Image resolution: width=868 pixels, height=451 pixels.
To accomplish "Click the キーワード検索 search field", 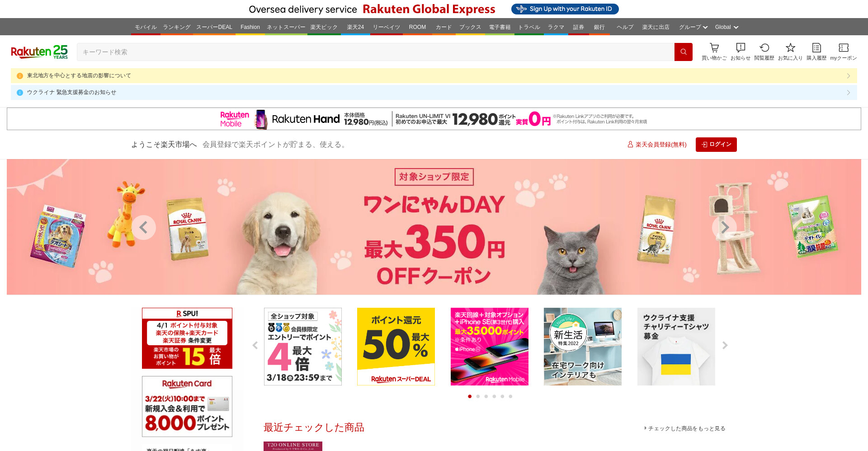I will pyautogui.click(x=375, y=52).
